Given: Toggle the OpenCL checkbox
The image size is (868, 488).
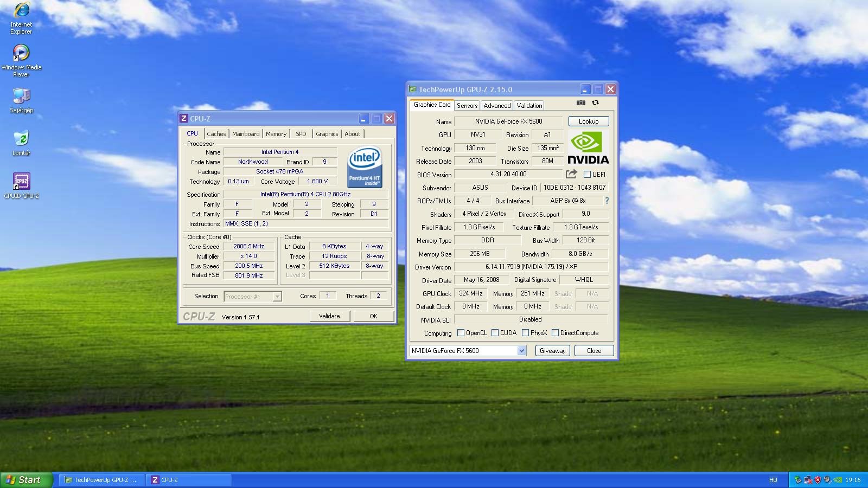Looking at the screenshot, I should click(461, 333).
